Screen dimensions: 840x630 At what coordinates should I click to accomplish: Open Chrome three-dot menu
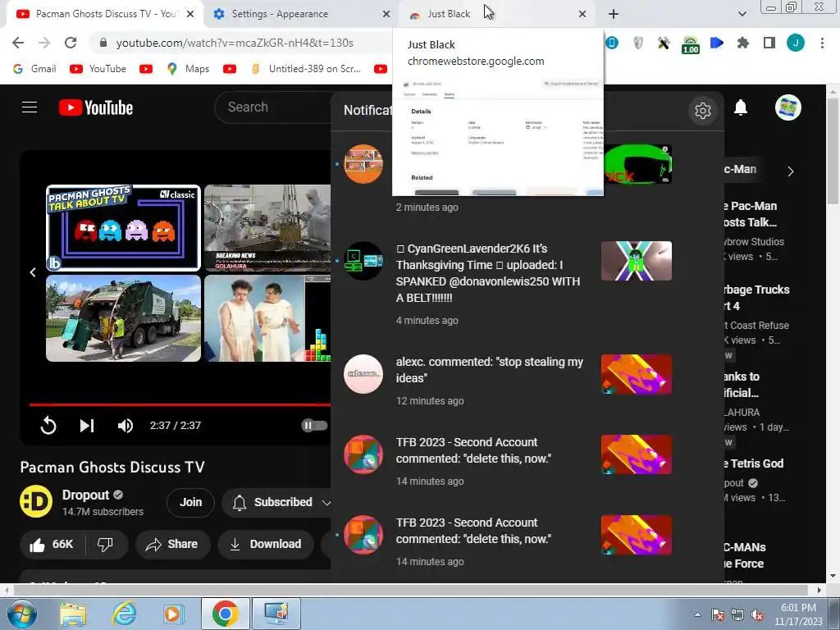(822, 43)
